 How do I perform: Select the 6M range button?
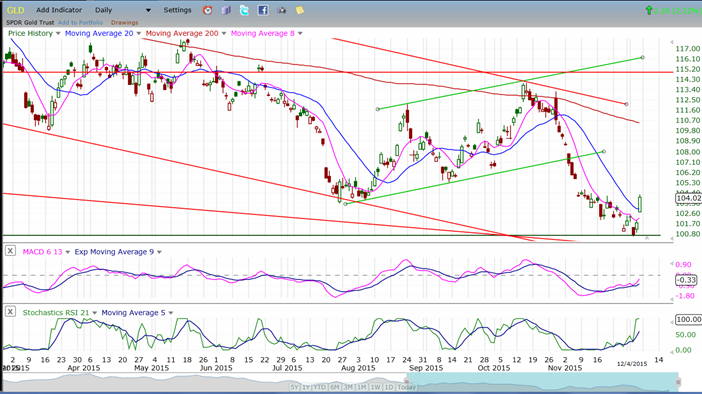[335, 387]
